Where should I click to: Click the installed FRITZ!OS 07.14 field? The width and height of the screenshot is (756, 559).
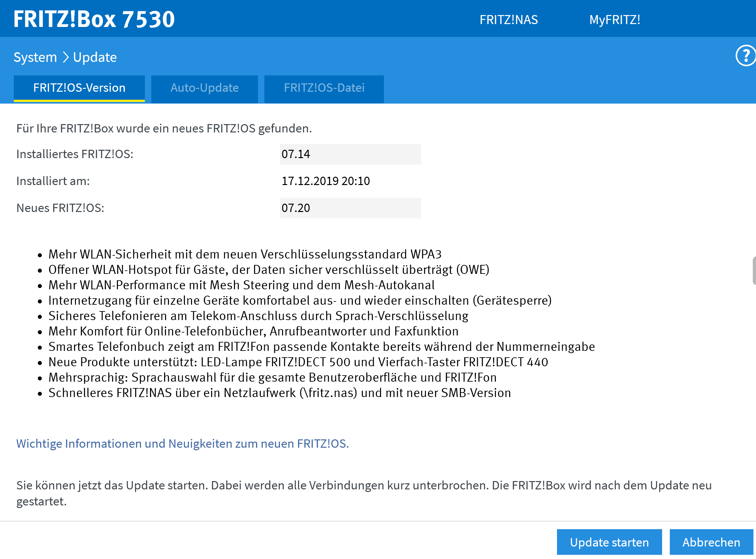[x=350, y=154]
